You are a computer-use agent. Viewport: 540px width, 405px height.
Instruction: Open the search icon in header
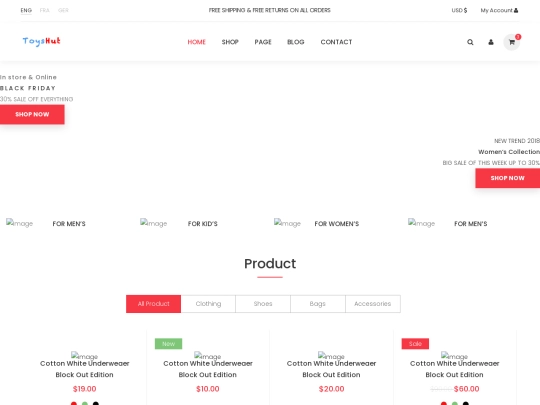(470, 42)
